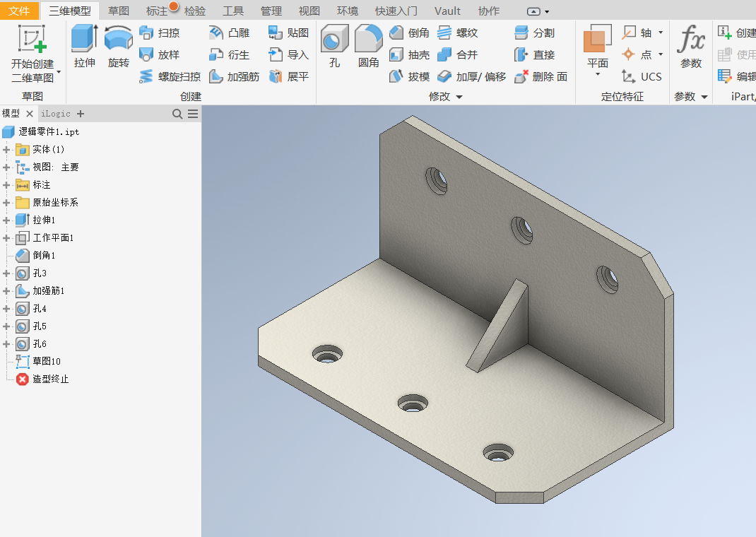Start a new 2D sketch with 开始创建二维草图
The width and height of the screenshot is (756, 537).
[33, 54]
